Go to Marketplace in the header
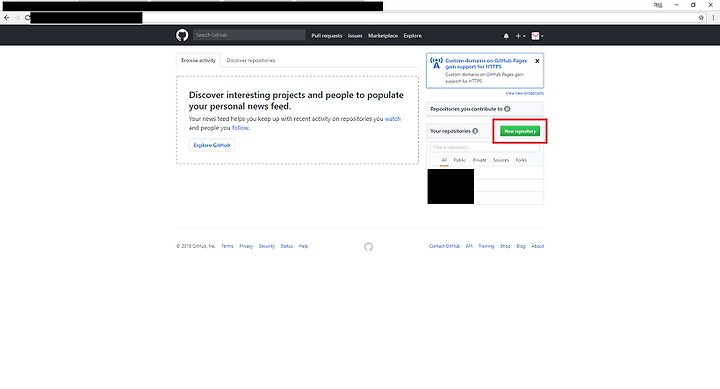The width and height of the screenshot is (720, 389). click(383, 36)
